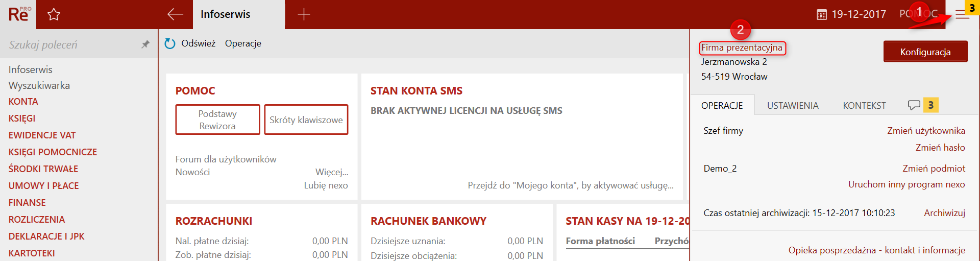
Task: Click the Przejdź do Mojego konta link
Action: click(x=571, y=185)
